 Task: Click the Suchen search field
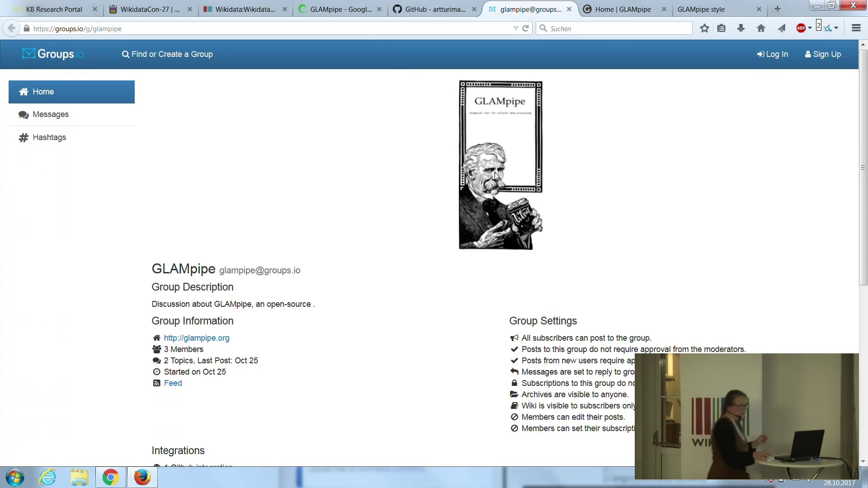point(614,28)
